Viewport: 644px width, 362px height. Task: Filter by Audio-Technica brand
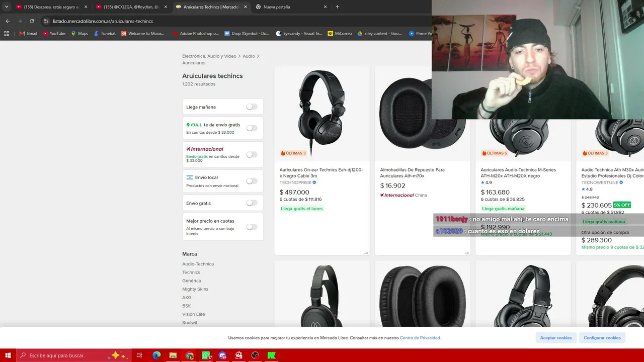198,264
